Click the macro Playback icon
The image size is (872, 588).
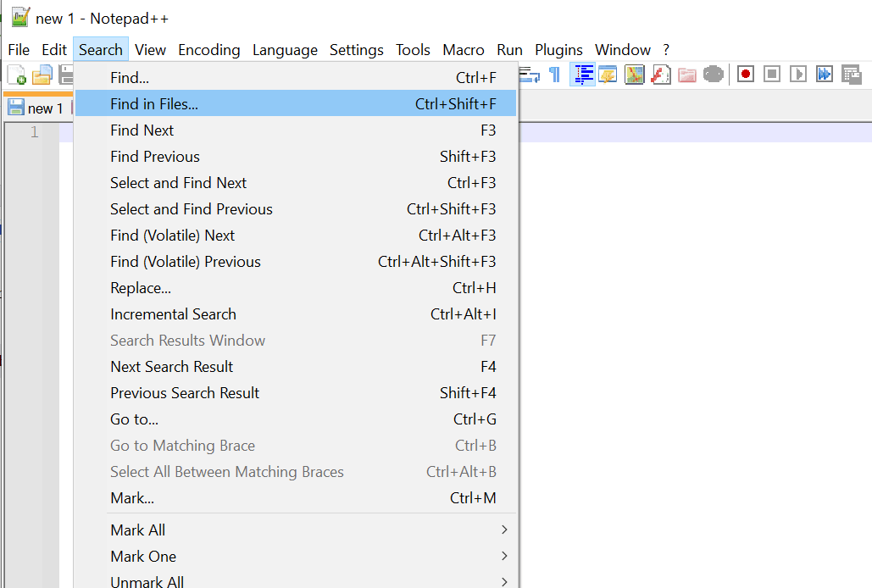point(798,75)
